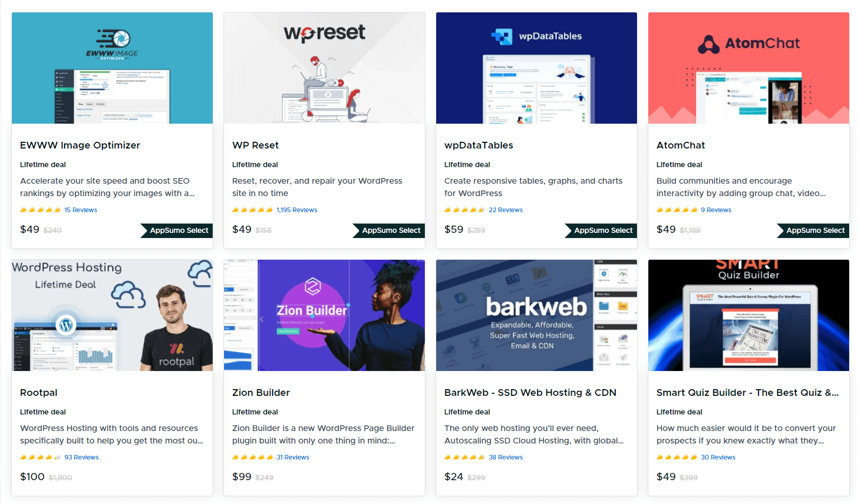This screenshot has height=504, width=860.
Task: Open the EWWW Image Optimizer thumbnail image
Action: (x=112, y=68)
